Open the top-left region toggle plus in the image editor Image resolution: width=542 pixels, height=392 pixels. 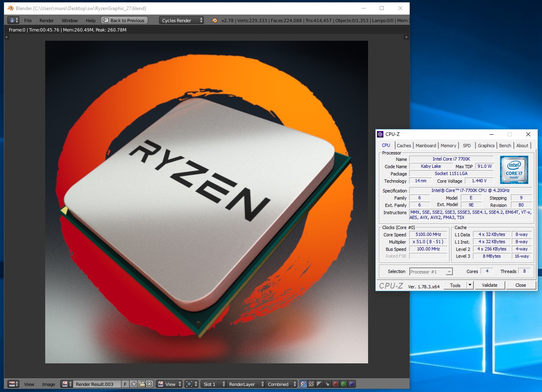tap(6, 37)
